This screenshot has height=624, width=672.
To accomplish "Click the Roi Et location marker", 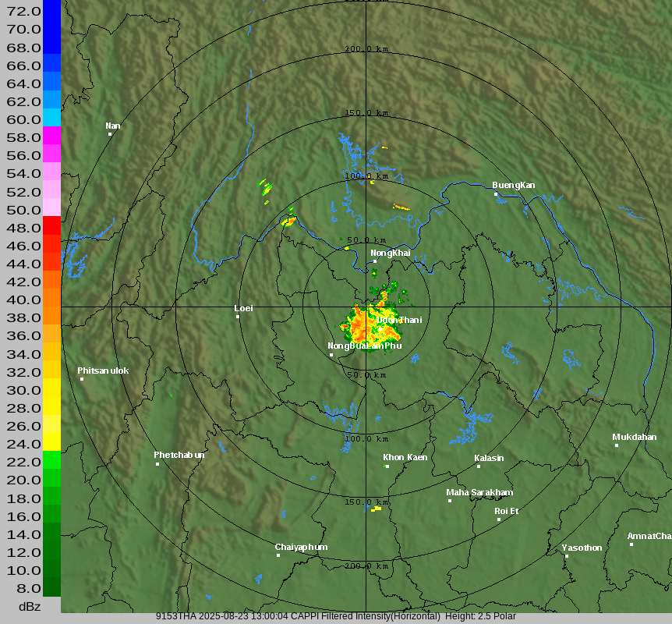I will coord(499,519).
